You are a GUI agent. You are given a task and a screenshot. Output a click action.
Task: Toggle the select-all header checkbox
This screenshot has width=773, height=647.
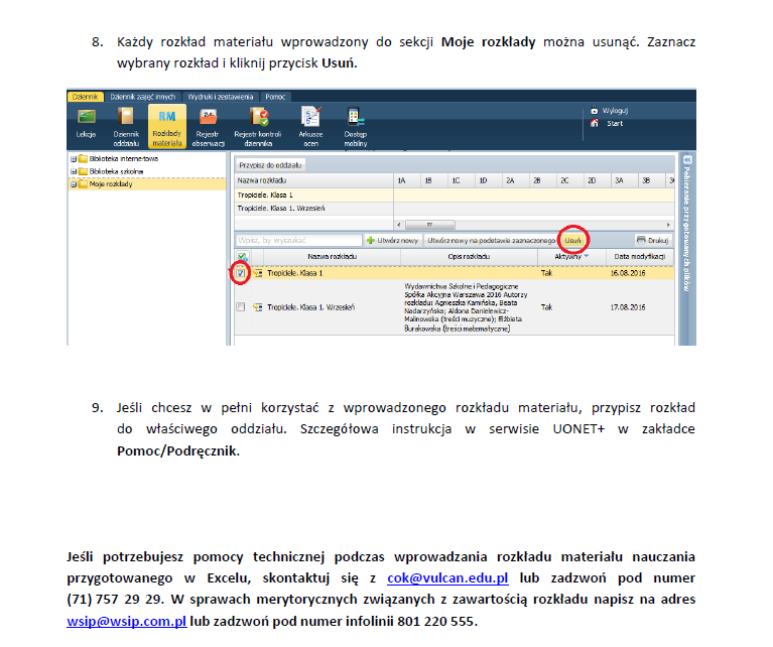click(242, 256)
